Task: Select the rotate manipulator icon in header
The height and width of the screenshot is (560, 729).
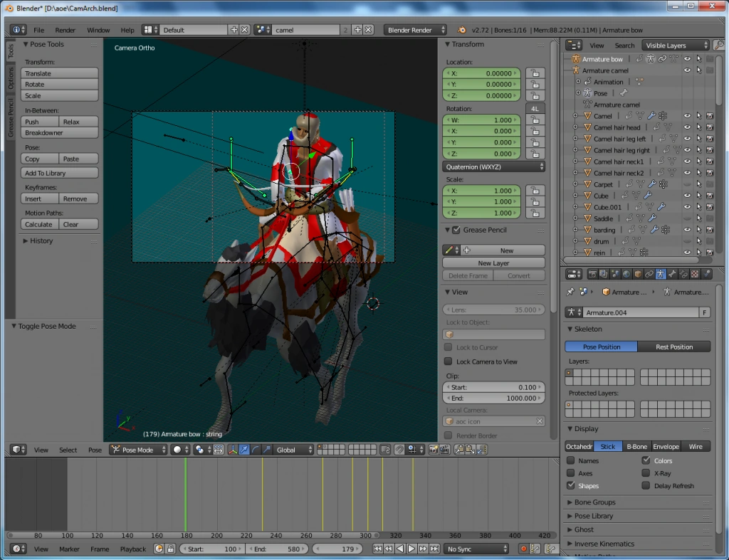Action: point(256,450)
